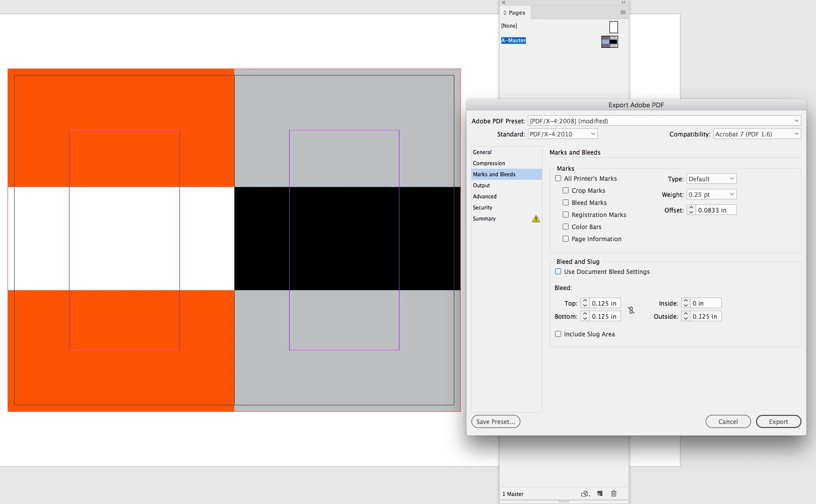Click the Export Adobe PDF title bar
This screenshot has height=504, width=816.
(x=636, y=105)
